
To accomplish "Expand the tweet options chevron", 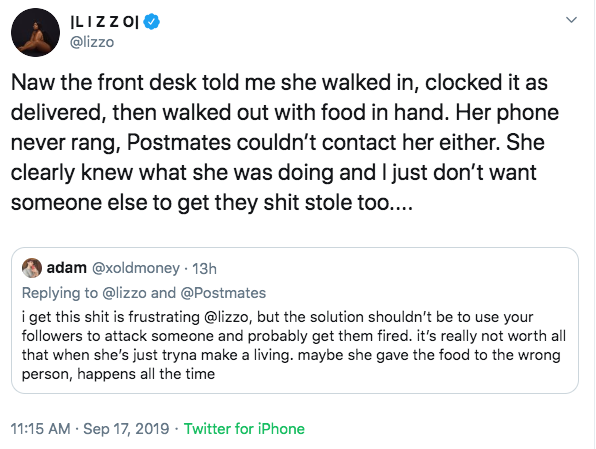I will [x=571, y=20].
